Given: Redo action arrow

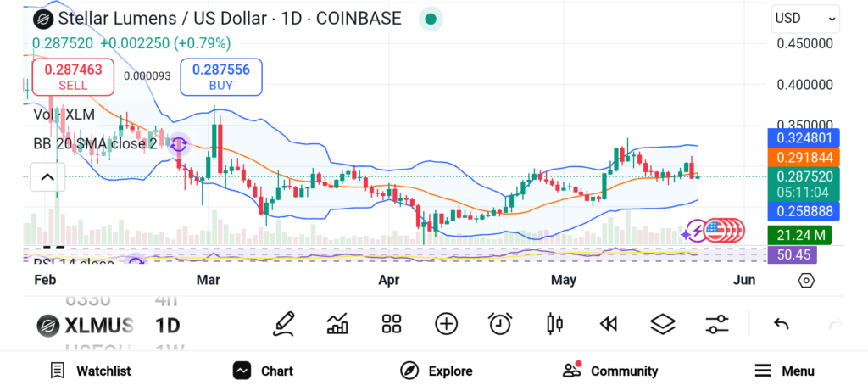Looking at the screenshot, I should click(835, 324).
